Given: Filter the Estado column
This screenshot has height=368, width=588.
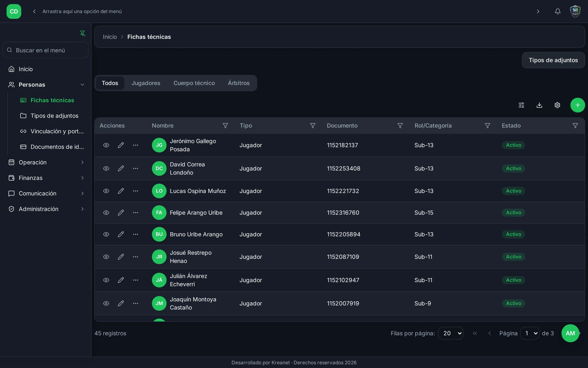Looking at the screenshot, I should click(575, 126).
